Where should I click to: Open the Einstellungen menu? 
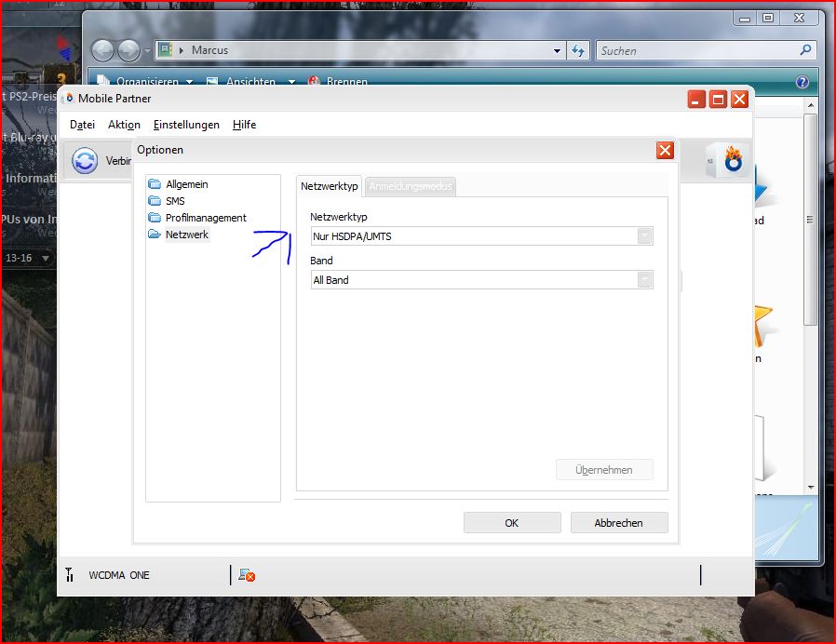pyautogui.click(x=186, y=125)
